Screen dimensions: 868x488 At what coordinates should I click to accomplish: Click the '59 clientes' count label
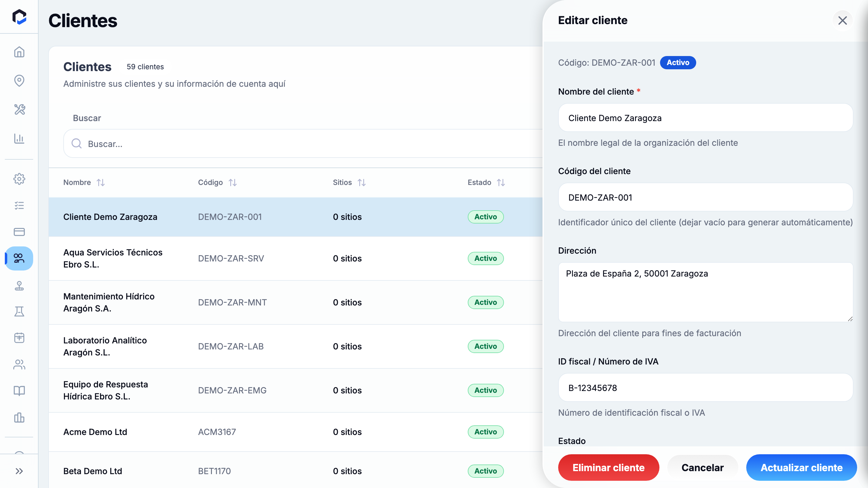[145, 67]
